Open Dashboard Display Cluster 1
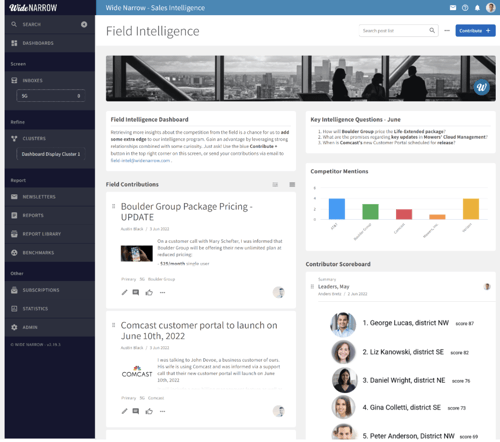Image resolution: width=500 pixels, height=442 pixels. tap(51, 154)
